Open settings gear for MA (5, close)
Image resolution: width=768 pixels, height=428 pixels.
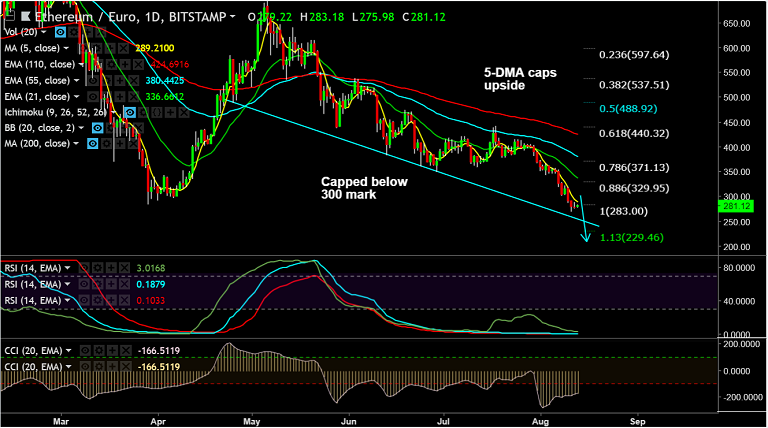pyautogui.click(x=97, y=48)
